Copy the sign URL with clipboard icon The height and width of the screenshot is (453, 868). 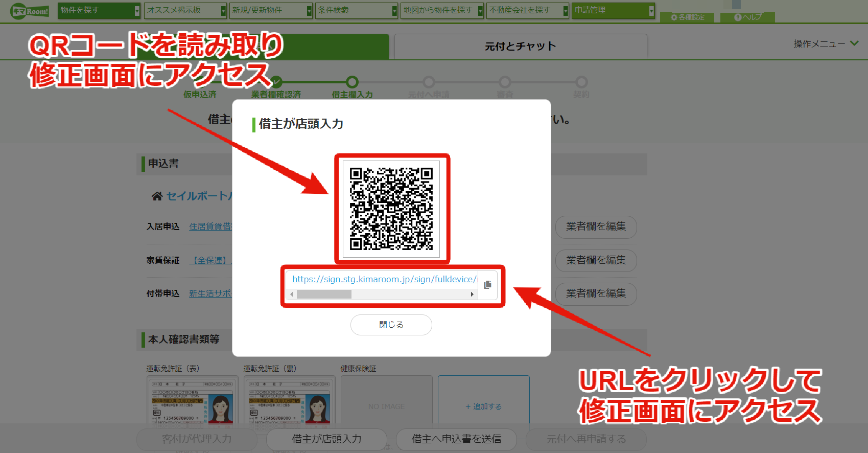[x=487, y=285]
